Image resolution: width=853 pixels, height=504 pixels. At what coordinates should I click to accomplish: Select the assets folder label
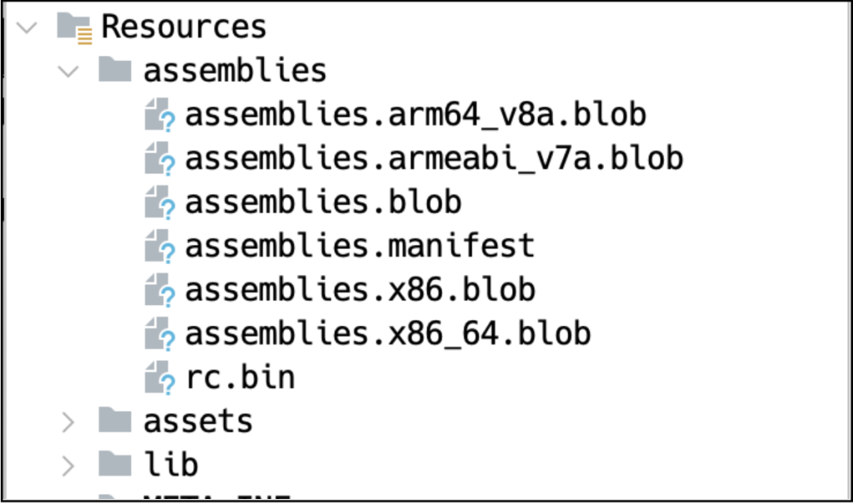197,421
